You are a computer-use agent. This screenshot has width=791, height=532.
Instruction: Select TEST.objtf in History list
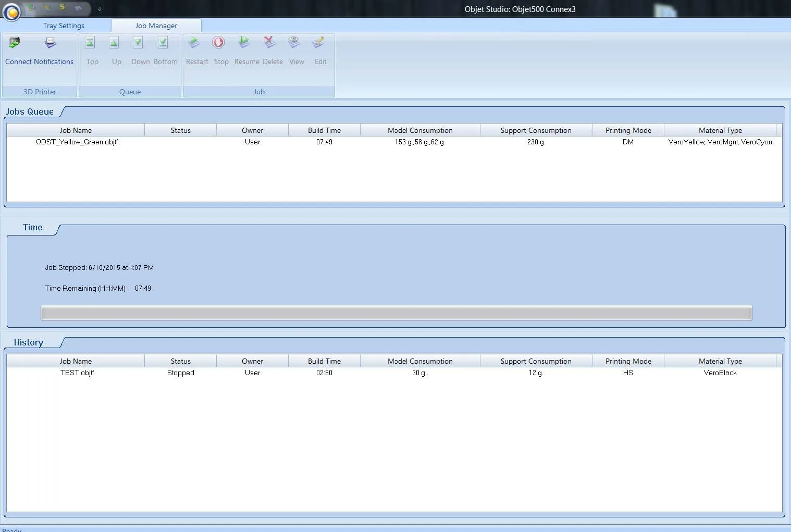[77, 373]
